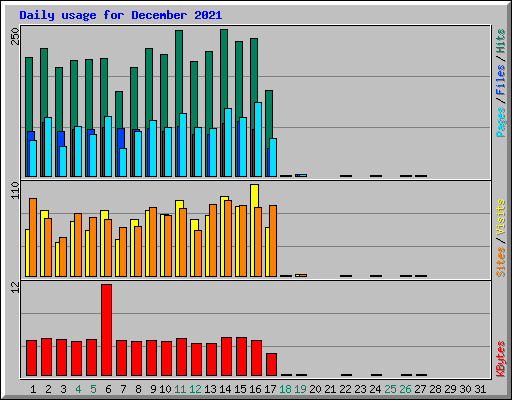Select the red KBytes bar for day 17
The image size is (512, 400).
(272, 365)
